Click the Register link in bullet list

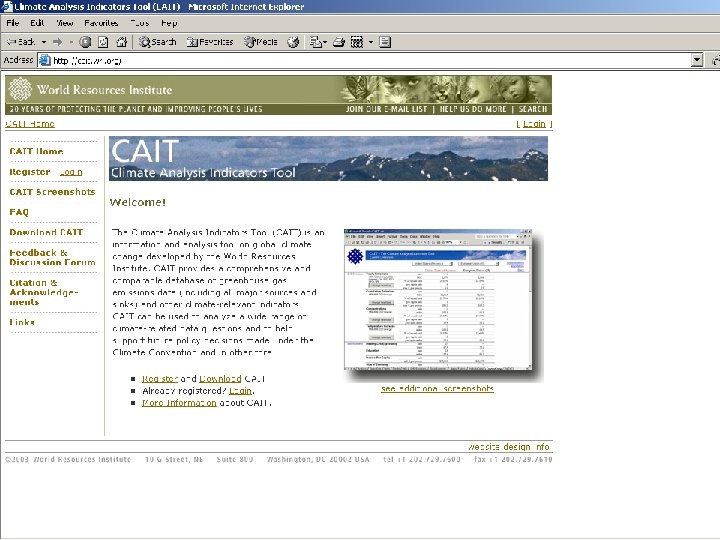tap(160, 379)
